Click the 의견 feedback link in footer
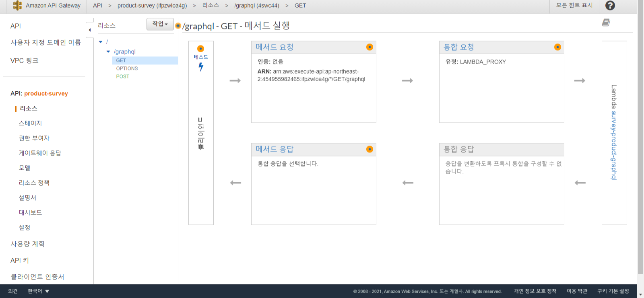Viewport: 644px width, 298px height. [13, 291]
